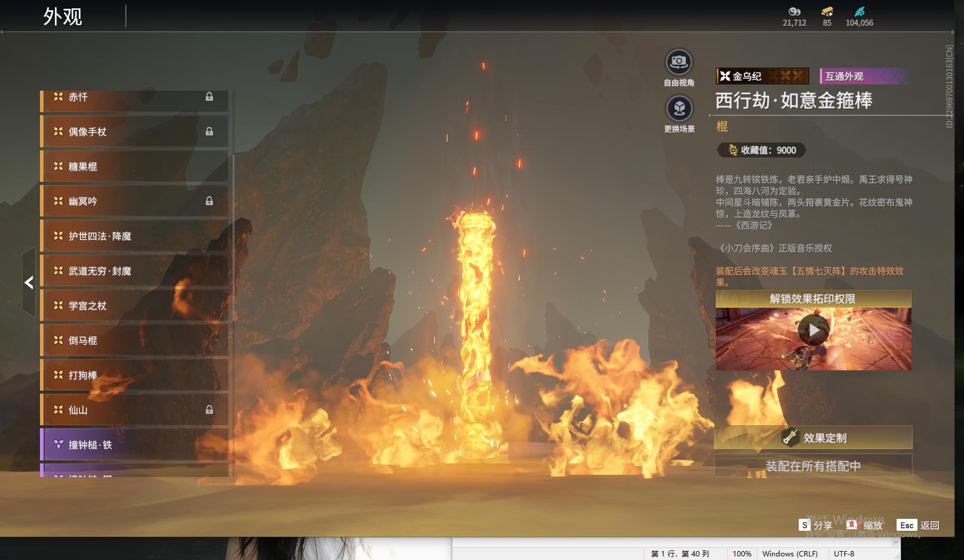Play the effect preview video
The height and width of the screenshot is (560, 964).
[x=814, y=330]
